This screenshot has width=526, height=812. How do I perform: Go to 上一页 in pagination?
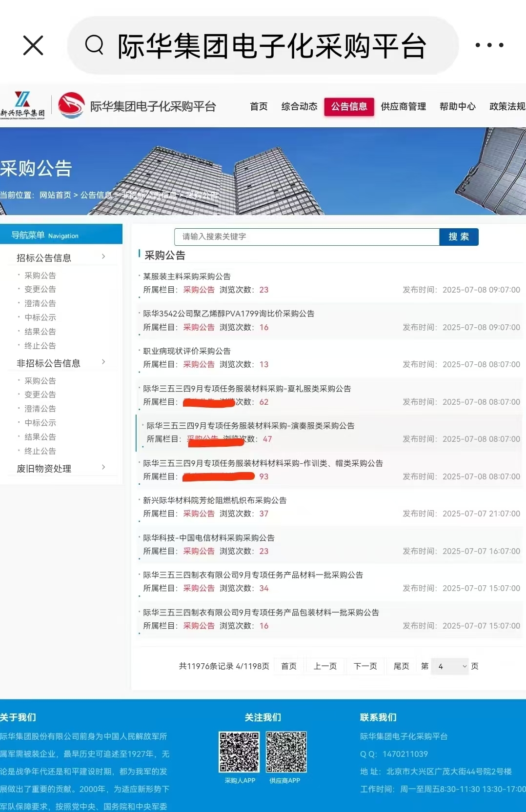(x=325, y=666)
